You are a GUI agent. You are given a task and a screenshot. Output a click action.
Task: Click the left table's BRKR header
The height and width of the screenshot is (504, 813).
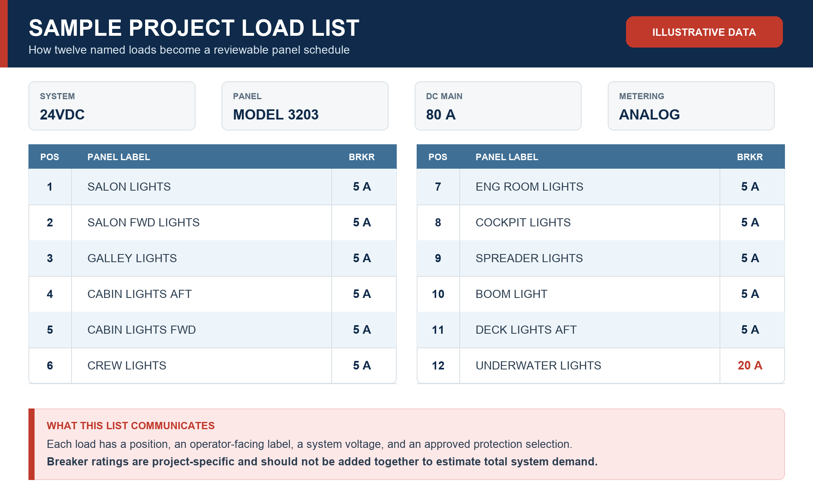click(x=362, y=157)
